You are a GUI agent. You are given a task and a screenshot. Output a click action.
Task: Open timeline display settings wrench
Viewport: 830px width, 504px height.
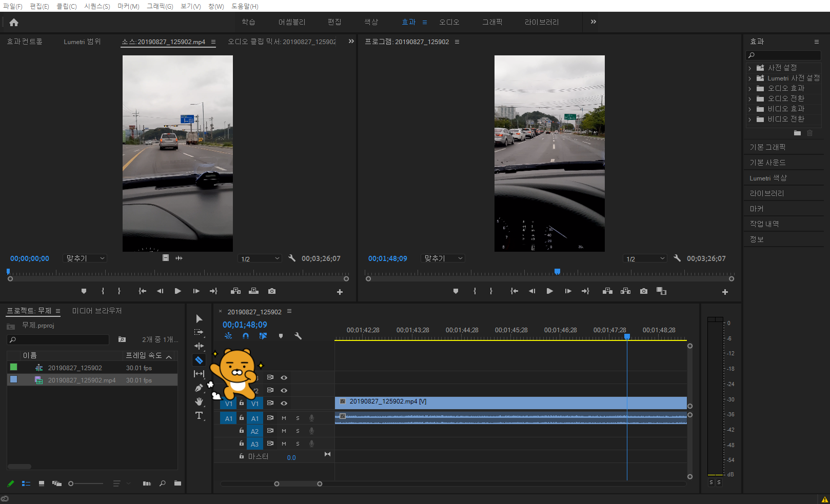298,336
